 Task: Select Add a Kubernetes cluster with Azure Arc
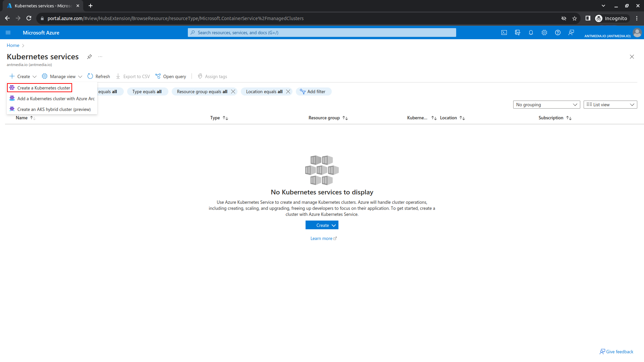click(52, 99)
